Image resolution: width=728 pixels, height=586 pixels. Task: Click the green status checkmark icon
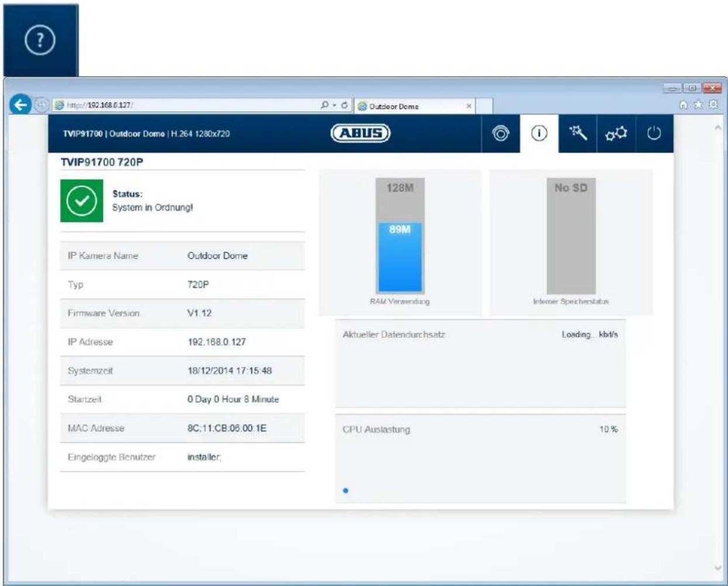[x=82, y=201]
